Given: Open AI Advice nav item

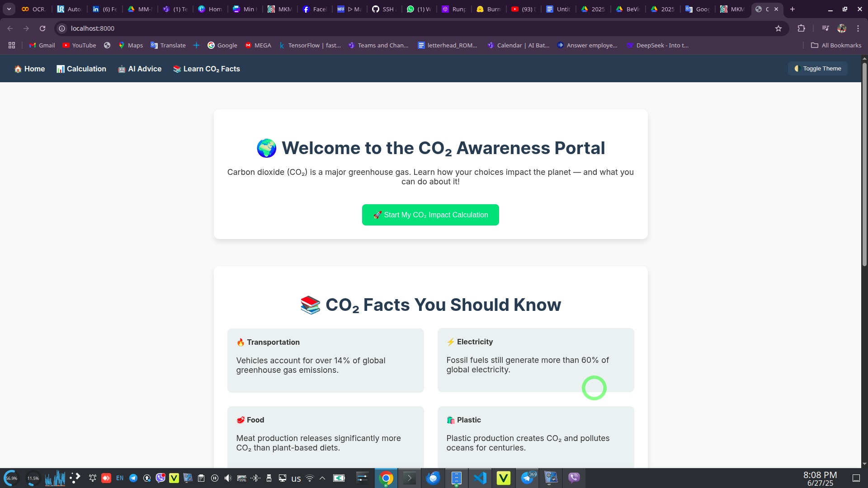Looking at the screenshot, I should 140,69.
